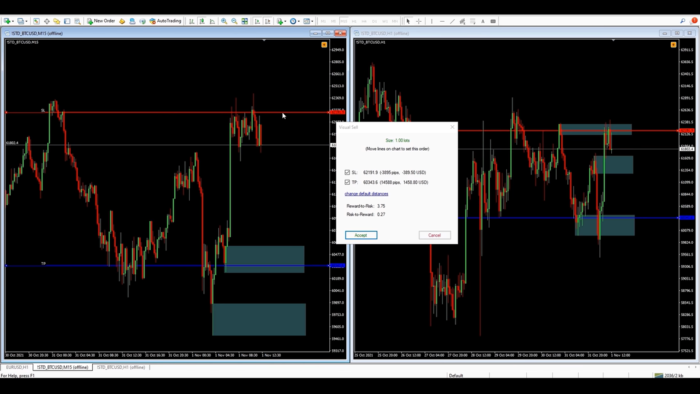Select the horizontal line drawing tool
This screenshot has width=700, height=394.
(442, 21)
